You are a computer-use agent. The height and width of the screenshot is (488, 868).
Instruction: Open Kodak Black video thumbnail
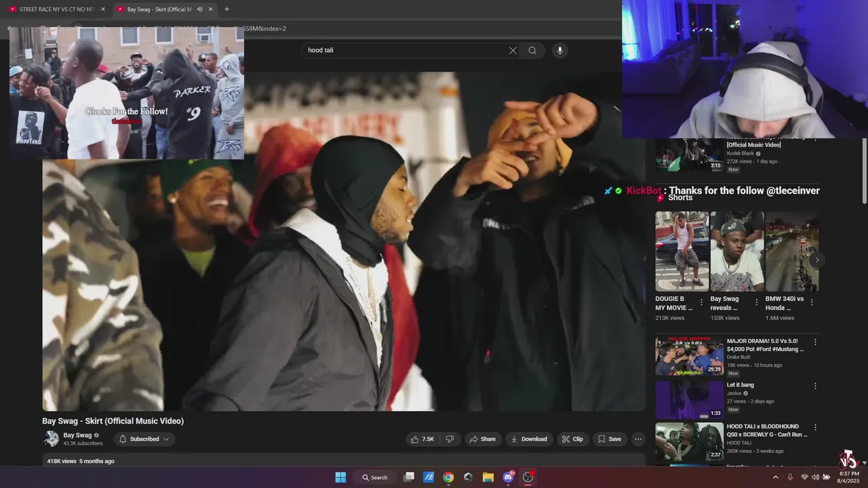pyautogui.click(x=689, y=155)
